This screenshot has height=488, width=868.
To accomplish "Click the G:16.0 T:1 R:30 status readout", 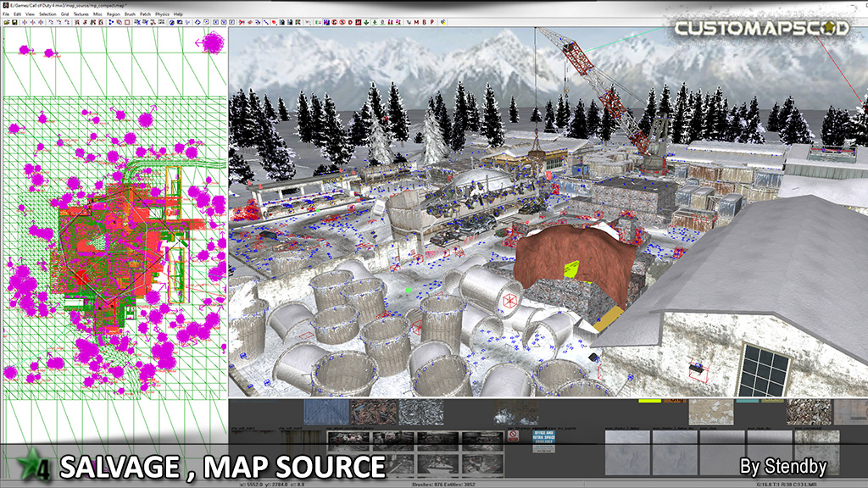I will tap(786, 485).
